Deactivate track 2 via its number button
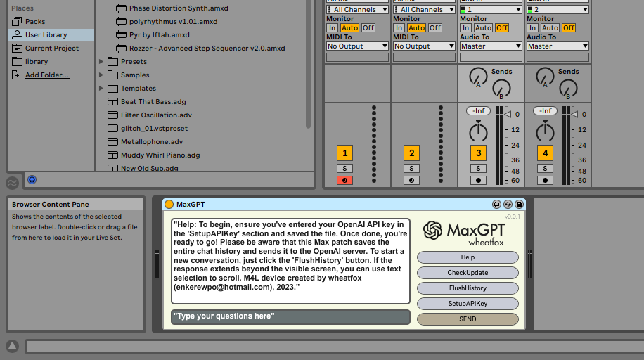 411,153
